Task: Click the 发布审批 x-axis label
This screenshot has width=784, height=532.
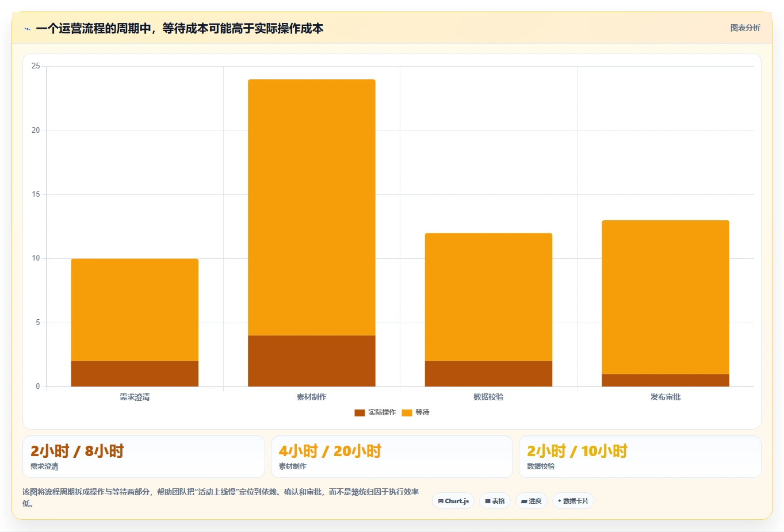Action: click(x=666, y=397)
